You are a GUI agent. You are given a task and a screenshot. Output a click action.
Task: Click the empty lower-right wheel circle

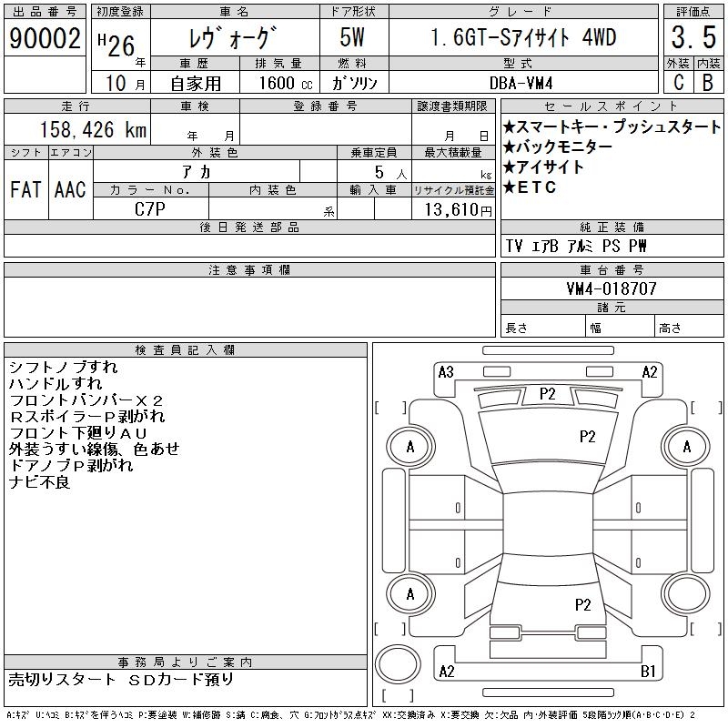(x=687, y=594)
